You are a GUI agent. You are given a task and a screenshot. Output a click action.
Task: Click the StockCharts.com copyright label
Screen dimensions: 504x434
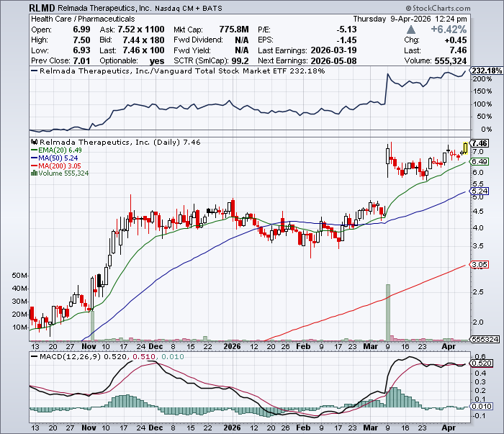pos(438,9)
